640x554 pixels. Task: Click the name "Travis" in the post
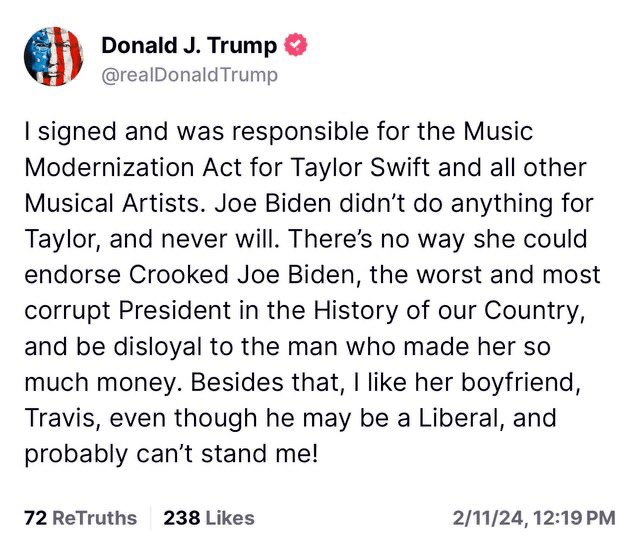tap(55, 418)
